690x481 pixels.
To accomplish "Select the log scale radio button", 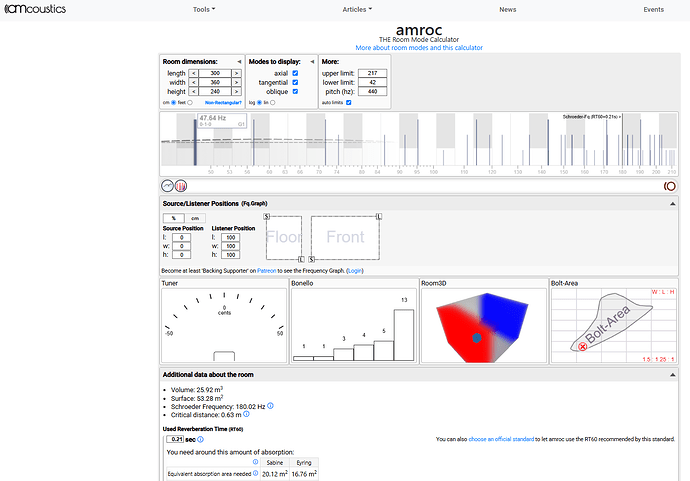I will pyautogui.click(x=259, y=103).
